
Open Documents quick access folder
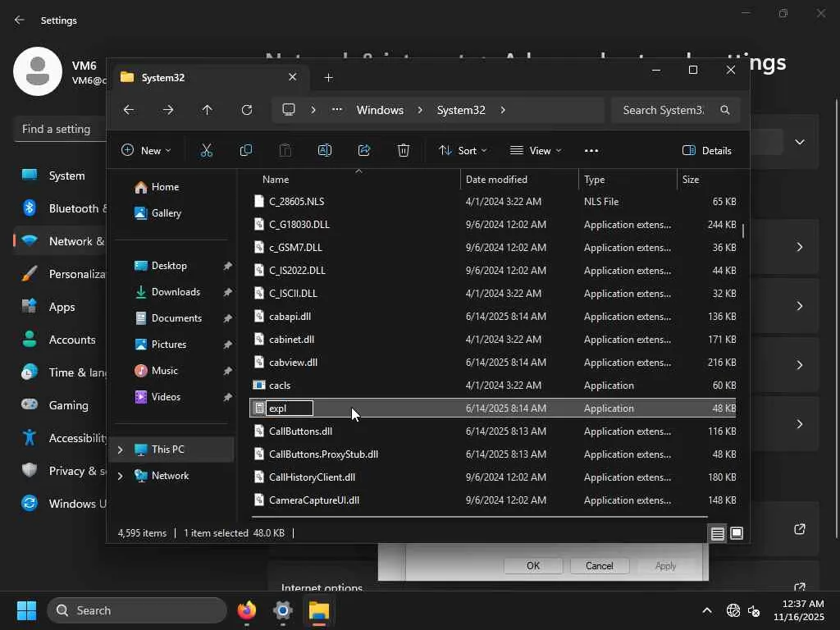(x=176, y=318)
